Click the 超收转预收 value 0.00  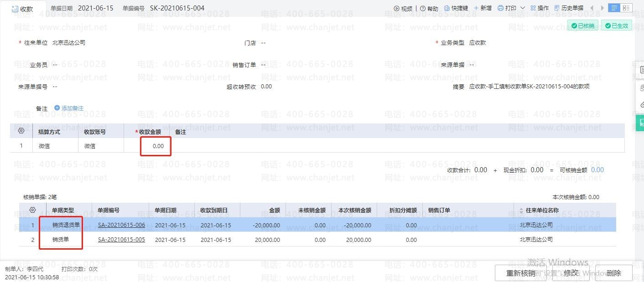[x=266, y=87]
